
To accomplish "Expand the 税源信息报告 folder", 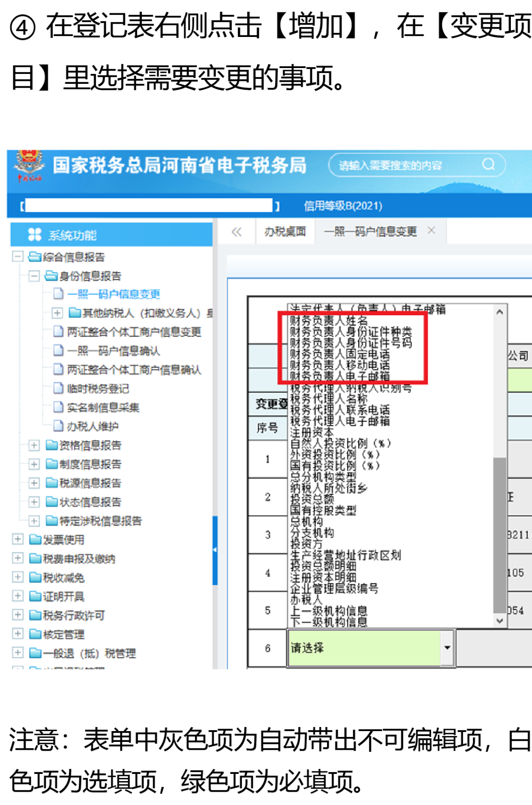I will pos(34,483).
